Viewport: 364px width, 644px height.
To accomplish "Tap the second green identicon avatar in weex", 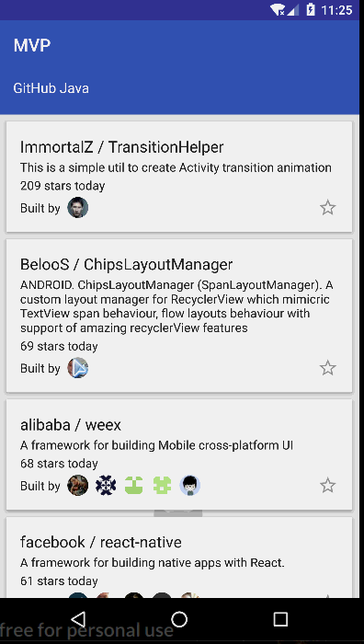I will click(x=162, y=486).
